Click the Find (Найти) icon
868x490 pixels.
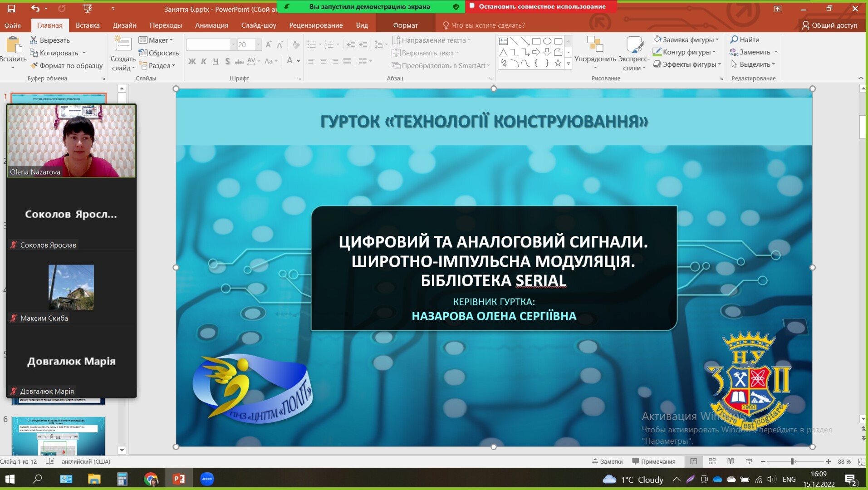(x=745, y=40)
